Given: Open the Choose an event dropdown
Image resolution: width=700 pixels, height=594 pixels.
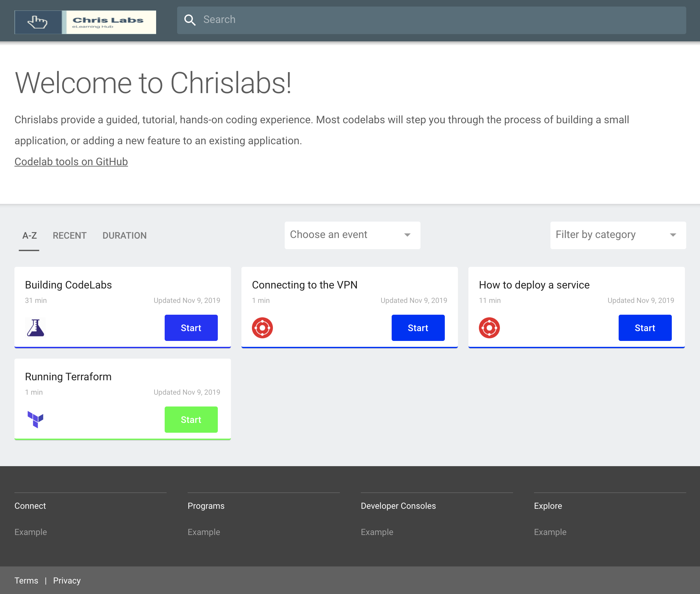Looking at the screenshot, I should point(352,235).
